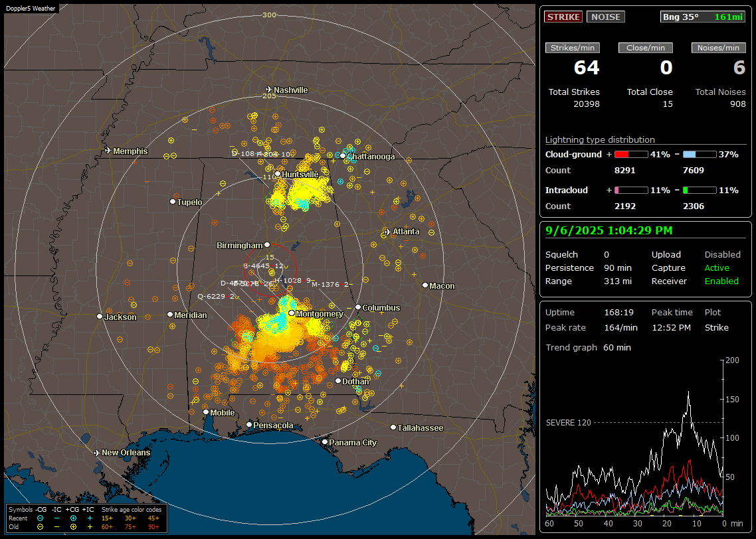
Task: Click the Noises/min header button
Action: pos(718,48)
